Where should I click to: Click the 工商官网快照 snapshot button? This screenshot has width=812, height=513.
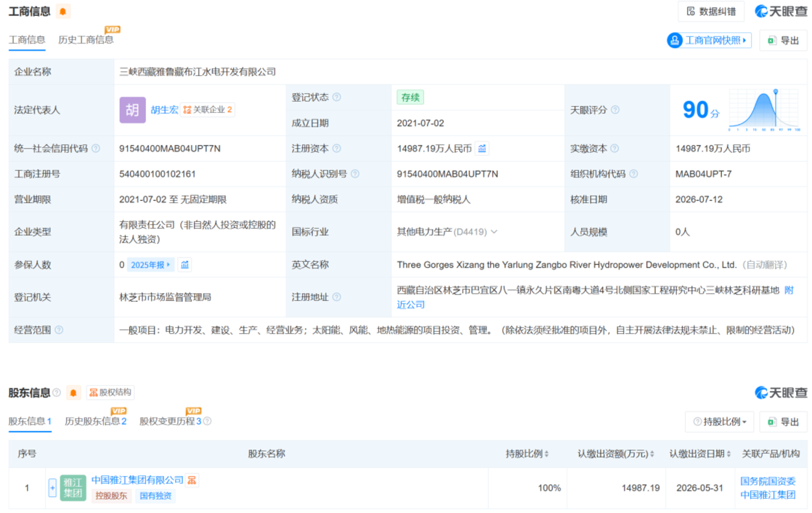(x=709, y=40)
